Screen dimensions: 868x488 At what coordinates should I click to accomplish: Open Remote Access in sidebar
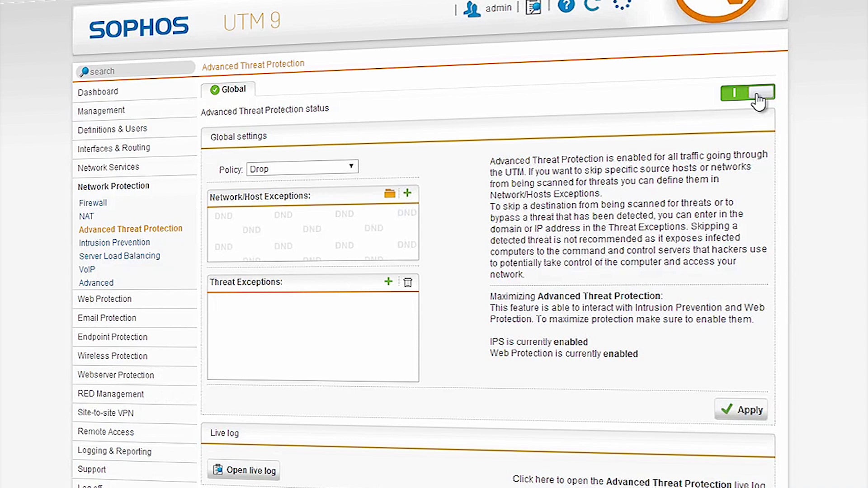105,432
